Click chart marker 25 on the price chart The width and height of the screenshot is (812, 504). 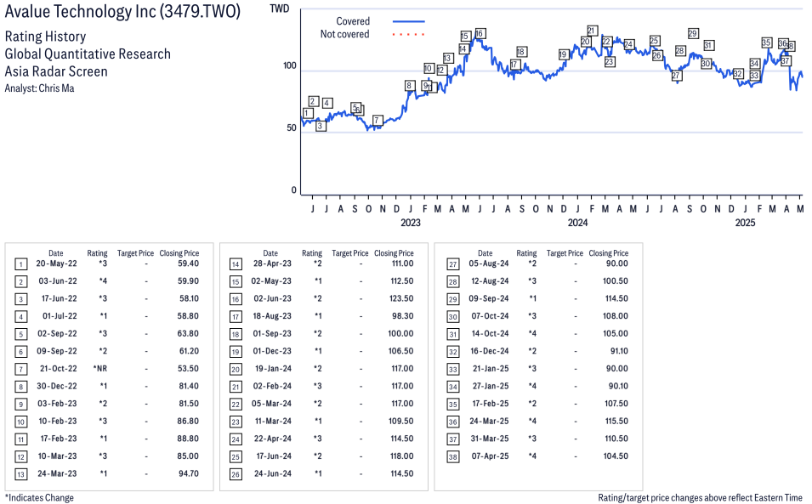click(655, 40)
